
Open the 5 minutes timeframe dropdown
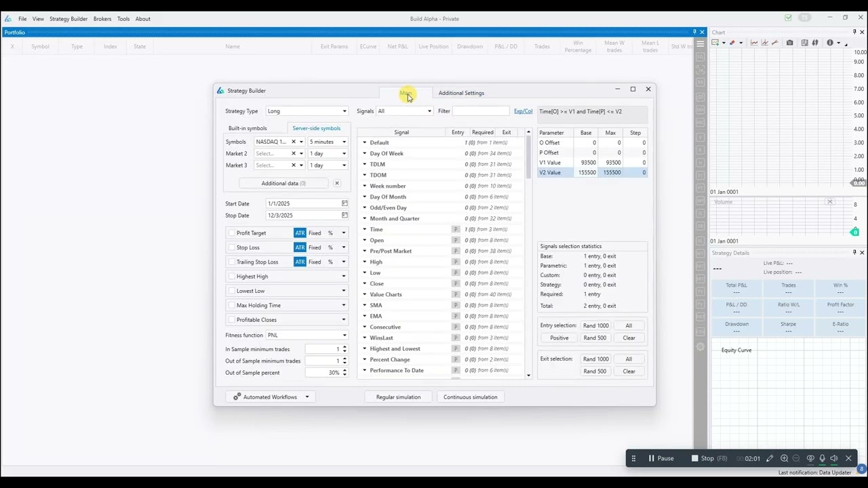328,142
